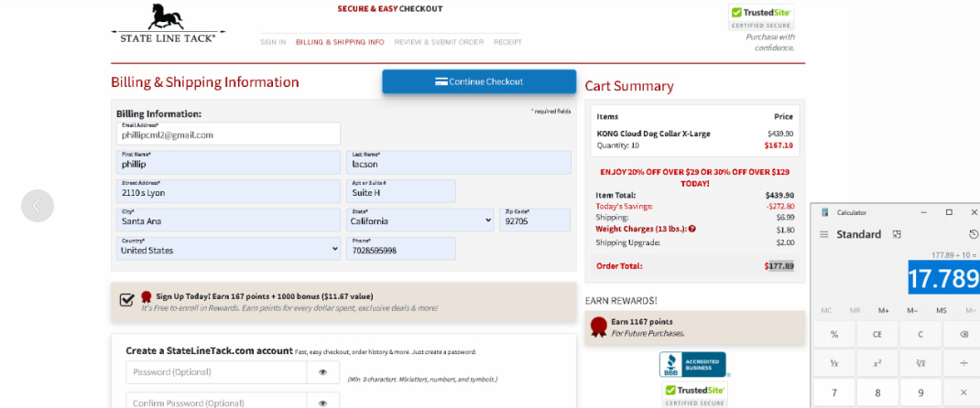Screen dimensions: 980x408
Task: Click the TrustedSite certified badge at top
Action: (760, 16)
